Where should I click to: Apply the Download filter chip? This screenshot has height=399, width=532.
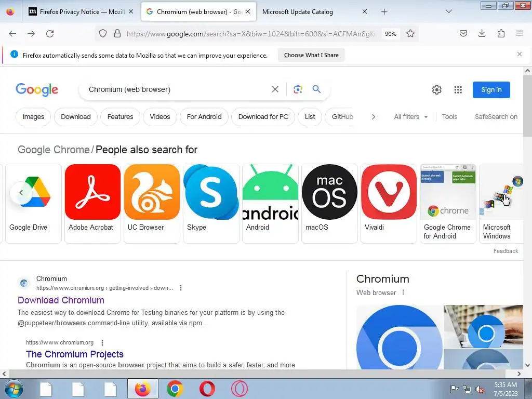tap(76, 117)
